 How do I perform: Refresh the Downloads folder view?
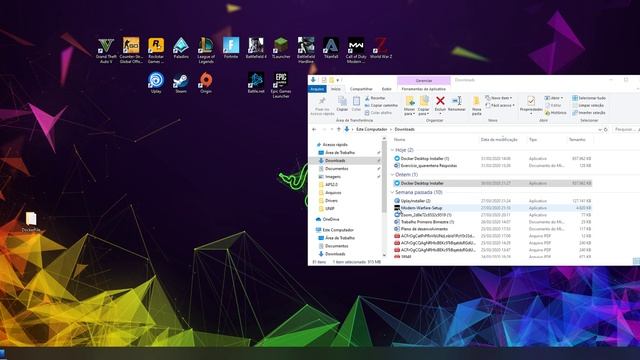coord(606,129)
